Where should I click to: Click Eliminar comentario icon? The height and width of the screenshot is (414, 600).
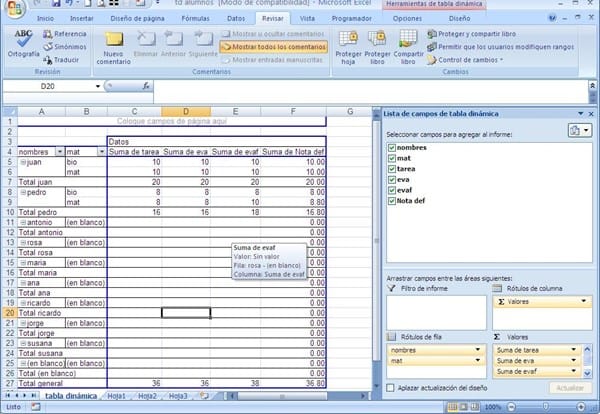146,44
